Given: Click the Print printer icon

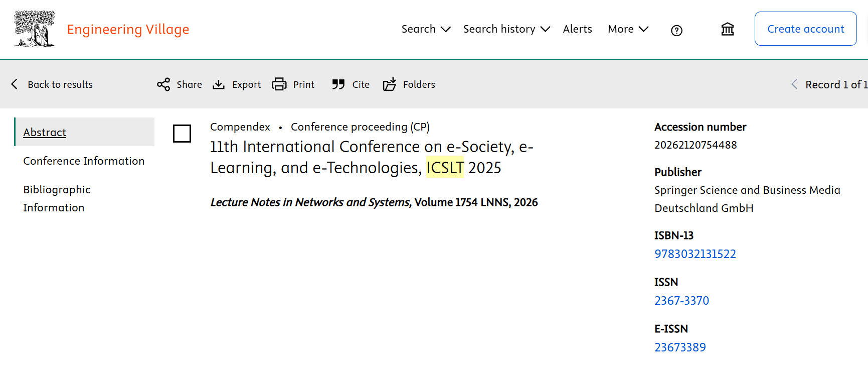Looking at the screenshot, I should (279, 84).
